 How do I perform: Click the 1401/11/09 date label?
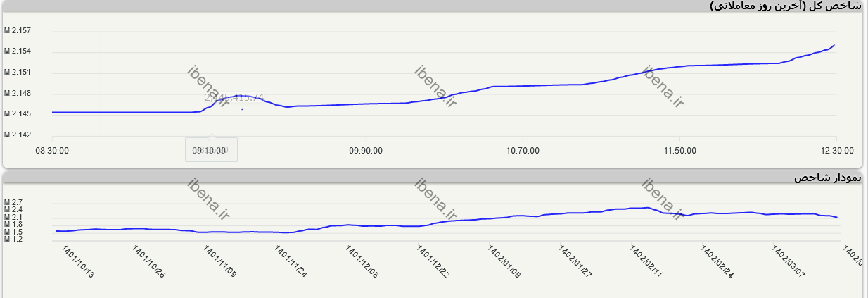click(220, 262)
